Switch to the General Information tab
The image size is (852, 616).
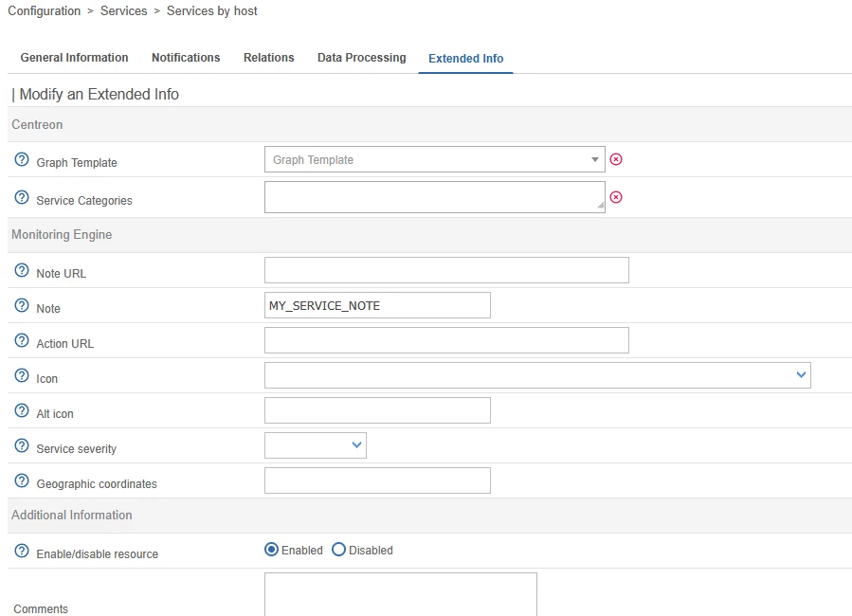click(74, 58)
